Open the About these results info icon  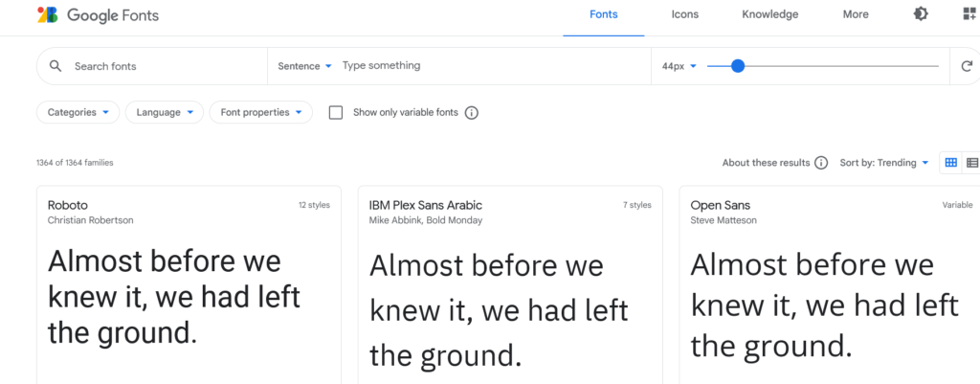pyautogui.click(x=821, y=163)
